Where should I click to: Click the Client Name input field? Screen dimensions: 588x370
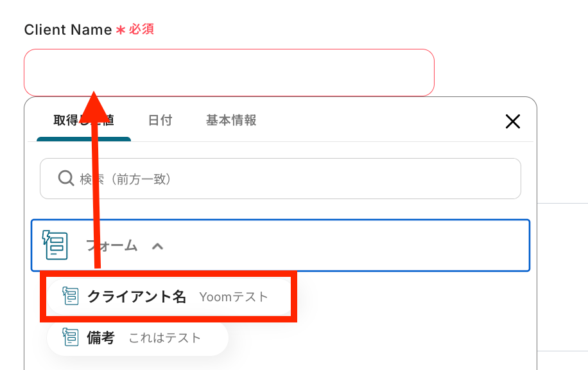(229, 73)
